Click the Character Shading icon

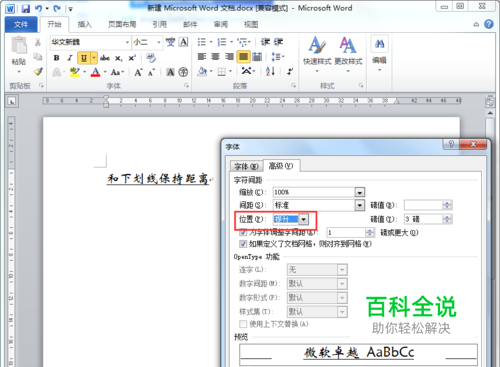click(170, 72)
